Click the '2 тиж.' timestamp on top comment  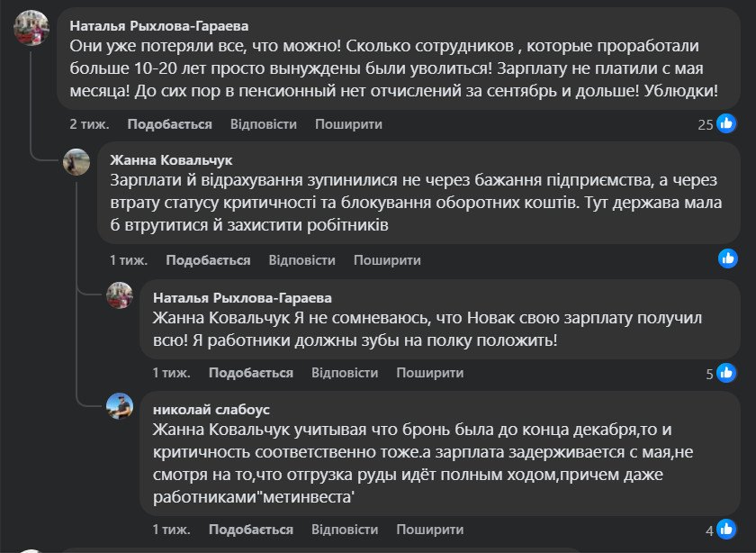[87, 124]
